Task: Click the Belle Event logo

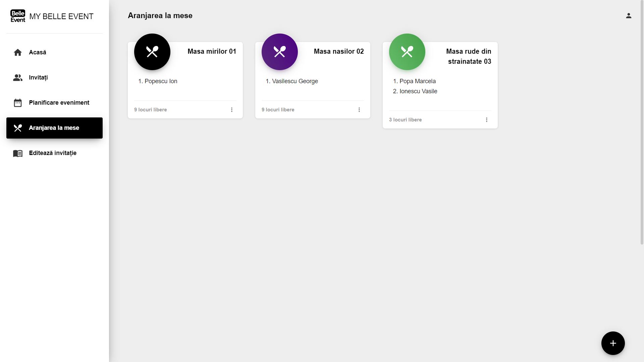Action: (x=18, y=16)
